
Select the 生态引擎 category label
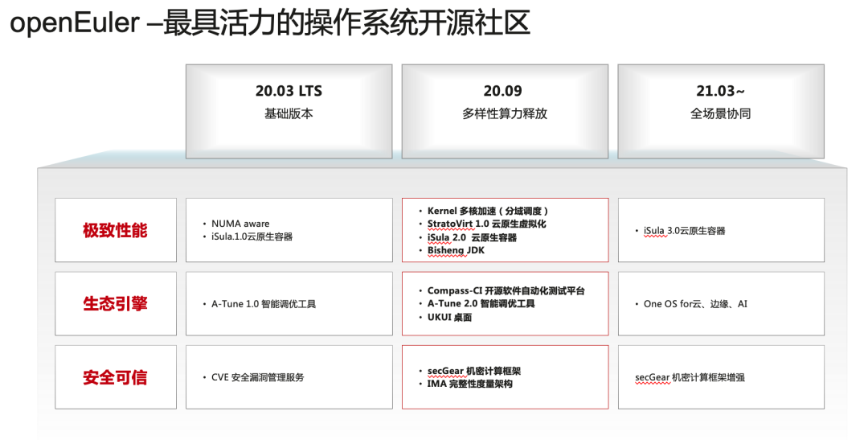(115, 304)
